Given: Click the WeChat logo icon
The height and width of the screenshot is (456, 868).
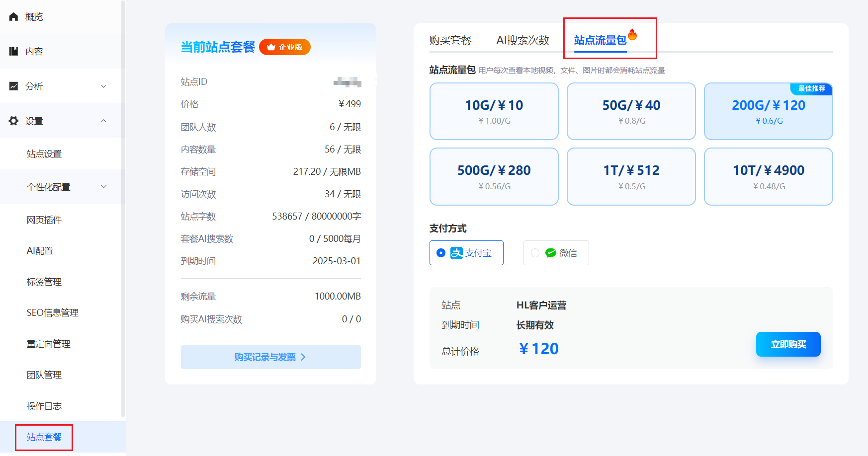Looking at the screenshot, I should 550,253.
